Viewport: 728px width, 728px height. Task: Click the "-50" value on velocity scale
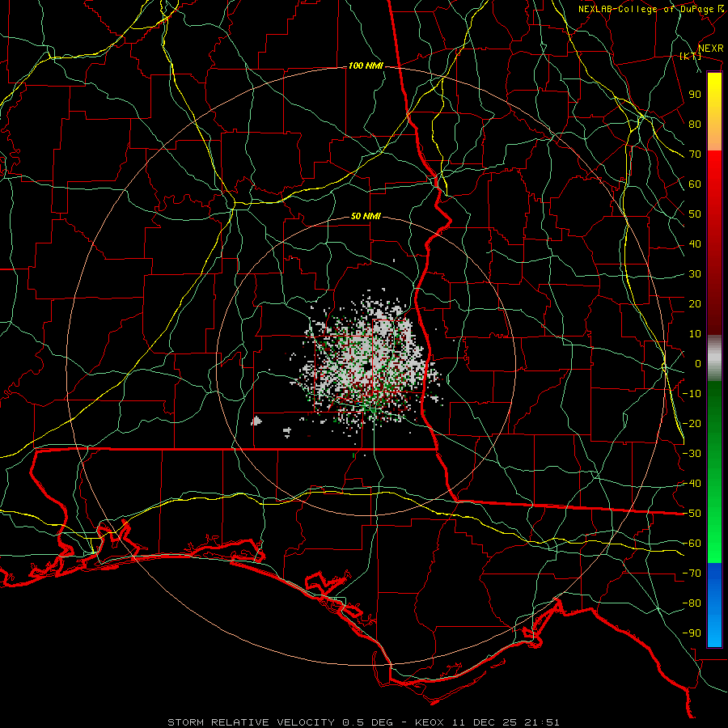point(692,514)
